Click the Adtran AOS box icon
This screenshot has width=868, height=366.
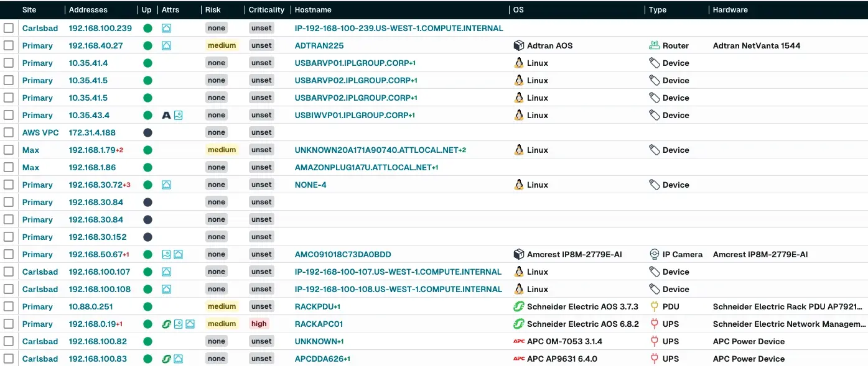pyautogui.click(x=518, y=45)
